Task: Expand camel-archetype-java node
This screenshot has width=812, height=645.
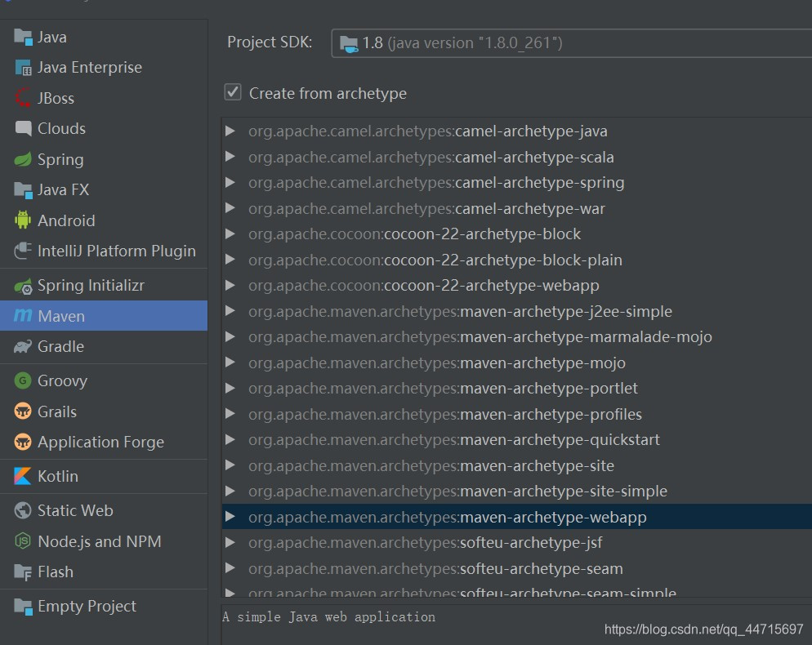Action: 230,131
